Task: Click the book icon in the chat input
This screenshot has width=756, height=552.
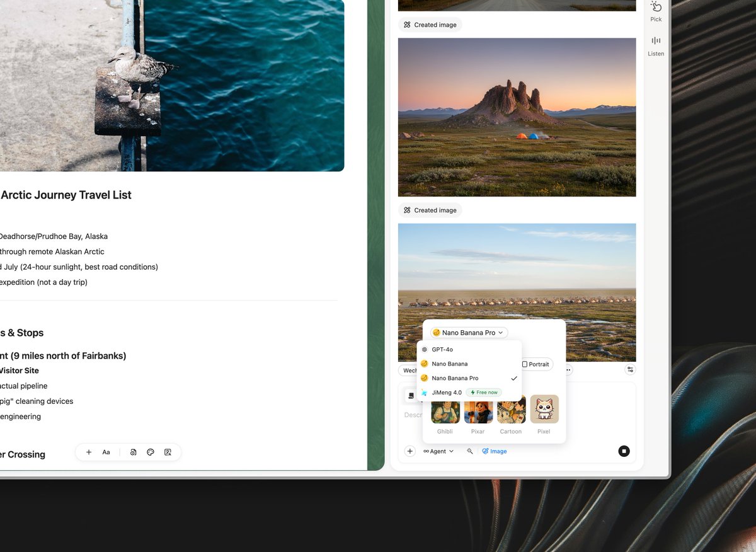Action: (411, 396)
